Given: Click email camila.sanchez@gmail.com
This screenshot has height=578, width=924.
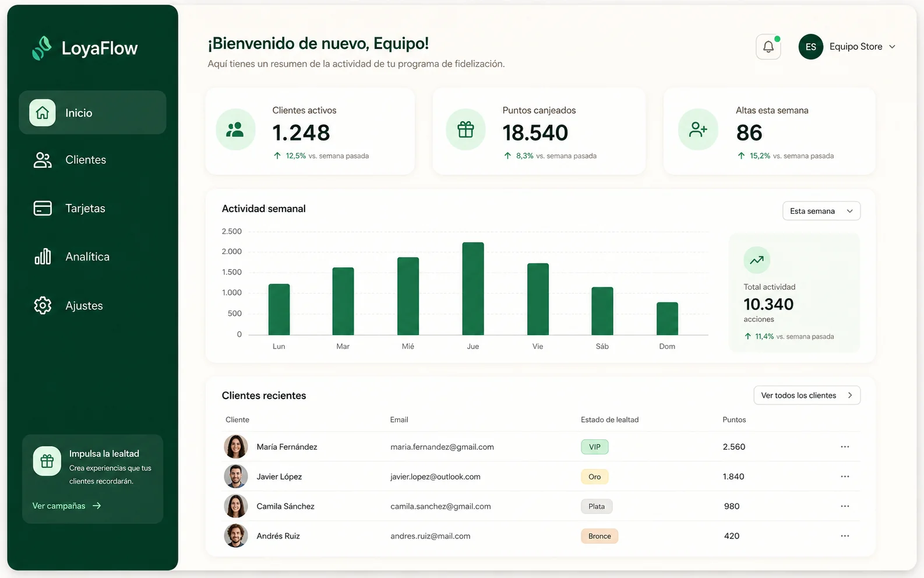Looking at the screenshot, I should [440, 506].
